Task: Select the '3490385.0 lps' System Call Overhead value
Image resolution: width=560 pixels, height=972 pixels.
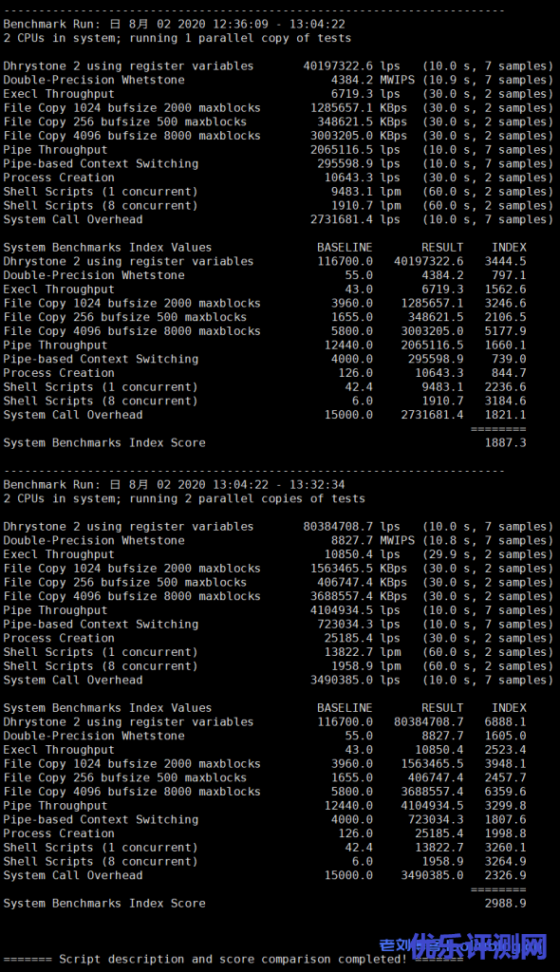Action: pos(355,680)
